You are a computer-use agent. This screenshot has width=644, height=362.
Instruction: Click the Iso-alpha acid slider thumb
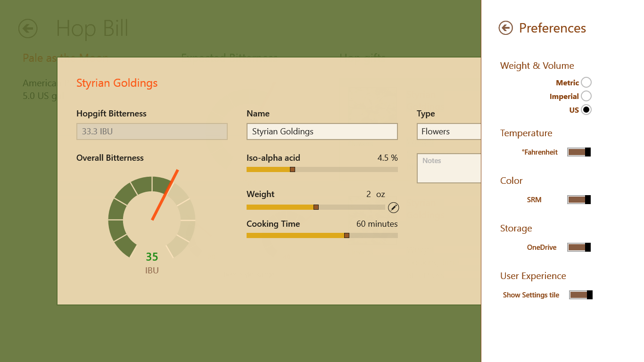pos(292,169)
